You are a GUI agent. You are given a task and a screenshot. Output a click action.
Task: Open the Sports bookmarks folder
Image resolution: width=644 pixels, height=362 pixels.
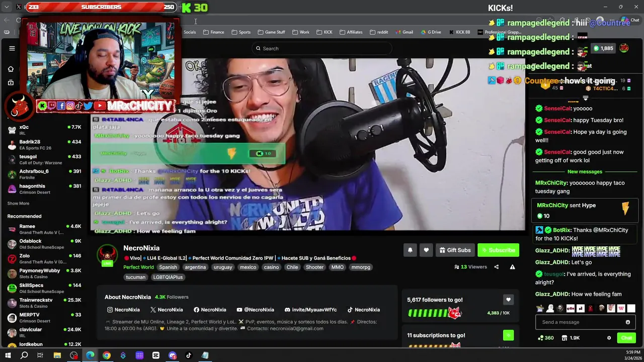[241, 32]
